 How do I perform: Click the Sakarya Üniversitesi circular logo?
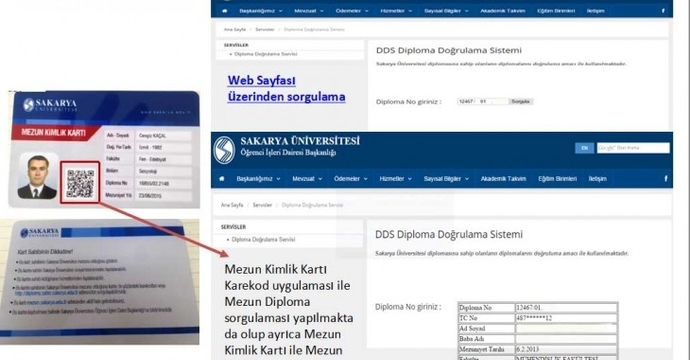[x=224, y=150]
